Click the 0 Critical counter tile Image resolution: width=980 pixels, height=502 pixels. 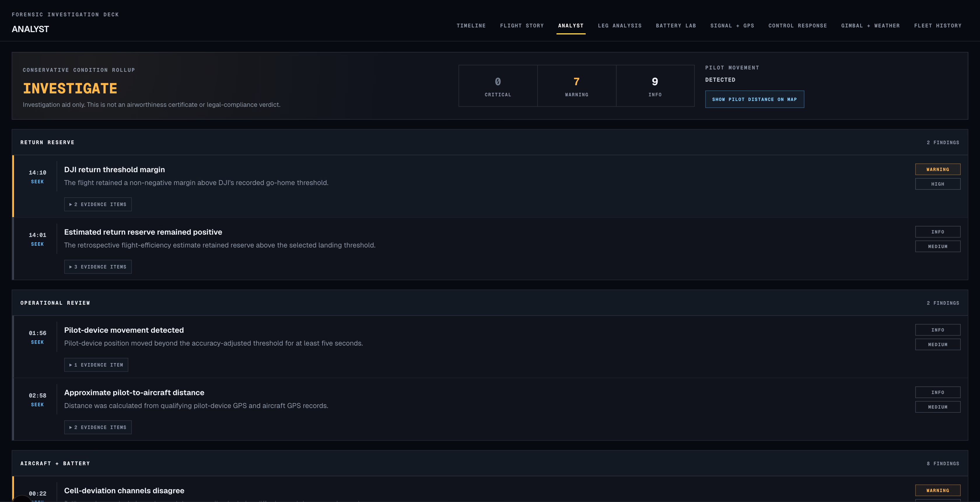click(x=498, y=86)
